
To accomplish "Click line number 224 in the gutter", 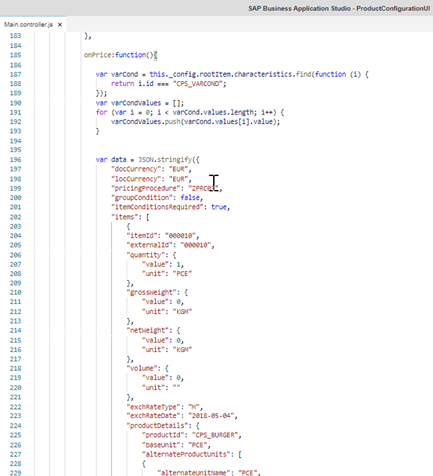I will [15, 426].
